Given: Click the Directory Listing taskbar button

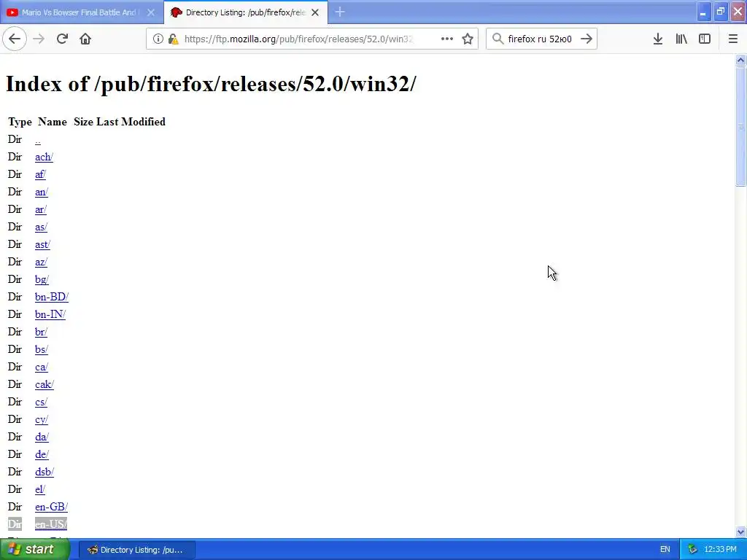Looking at the screenshot, I should pos(136,550).
